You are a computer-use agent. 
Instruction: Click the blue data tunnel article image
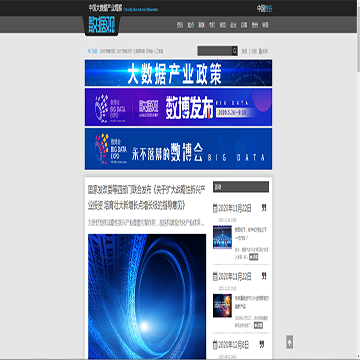147,296
